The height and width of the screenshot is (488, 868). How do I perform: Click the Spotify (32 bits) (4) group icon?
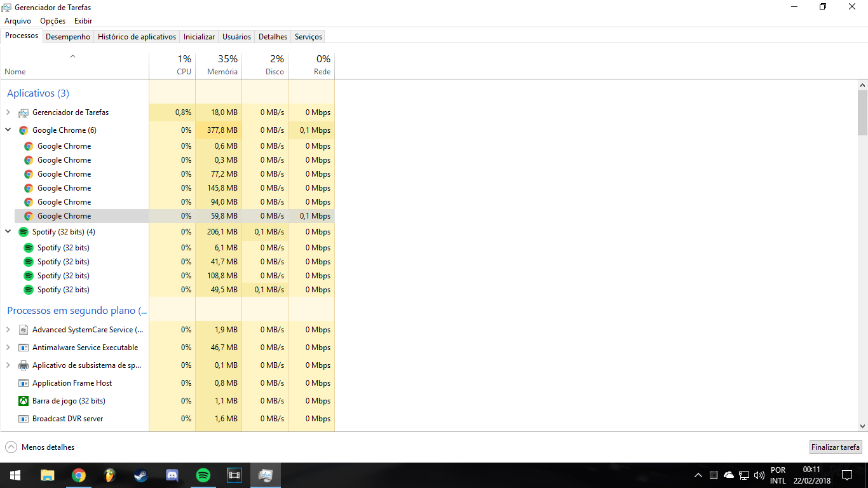click(x=24, y=232)
